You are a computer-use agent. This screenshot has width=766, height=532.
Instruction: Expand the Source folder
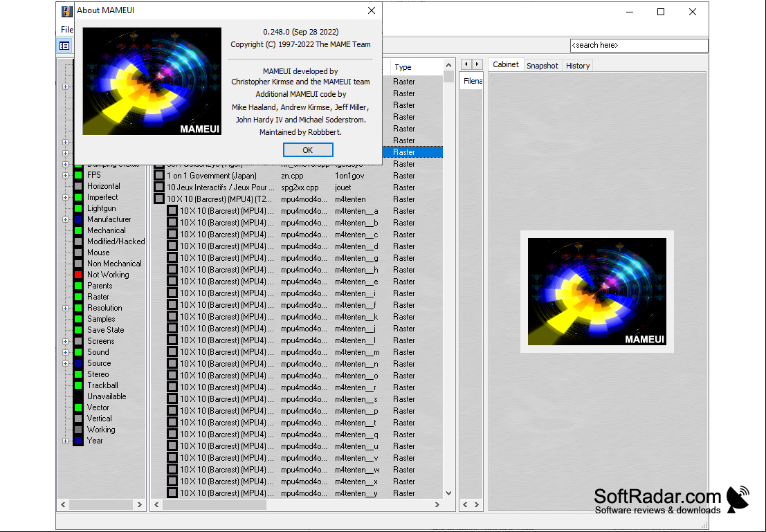pos(66,363)
